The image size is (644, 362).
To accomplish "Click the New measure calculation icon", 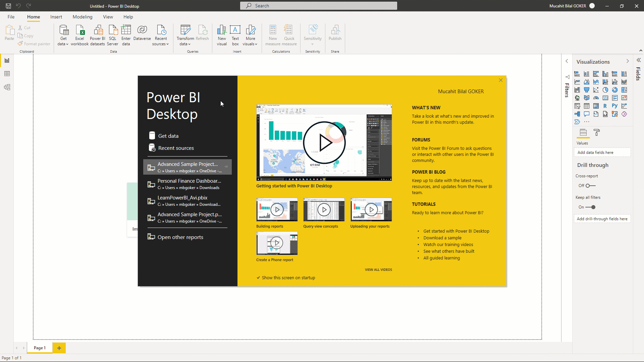I will tap(272, 35).
